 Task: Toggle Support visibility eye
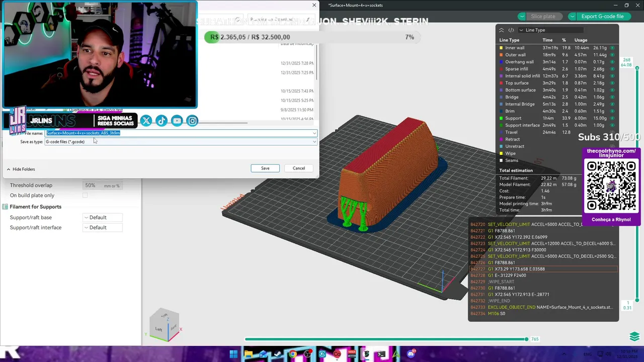[x=612, y=118]
